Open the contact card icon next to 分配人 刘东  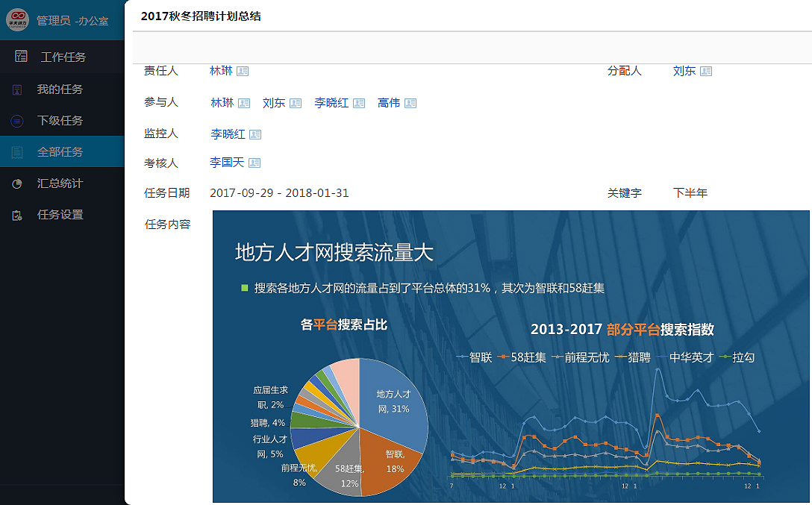[706, 72]
